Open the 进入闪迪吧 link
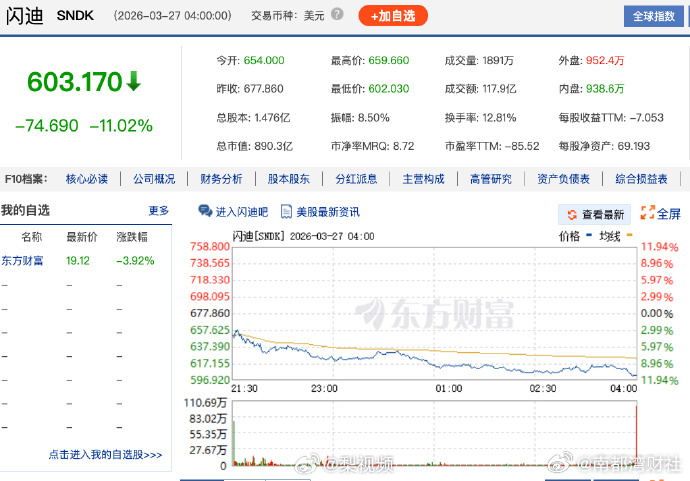This screenshot has width=690, height=481. [x=242, y=212]
